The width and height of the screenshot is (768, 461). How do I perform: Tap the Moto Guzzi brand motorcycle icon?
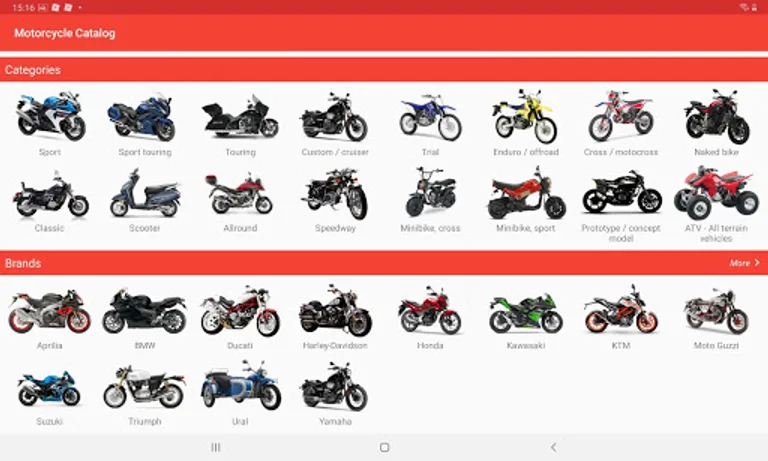[x=716, y=311]
